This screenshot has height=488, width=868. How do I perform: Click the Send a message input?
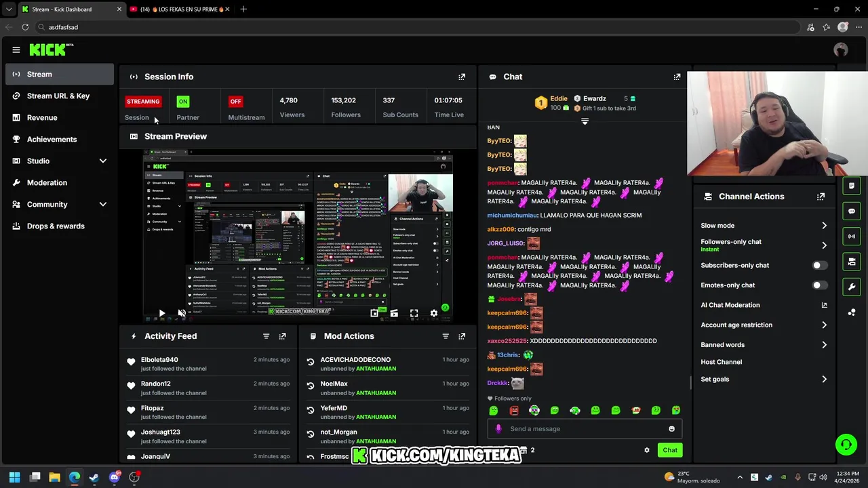point(585,429)
